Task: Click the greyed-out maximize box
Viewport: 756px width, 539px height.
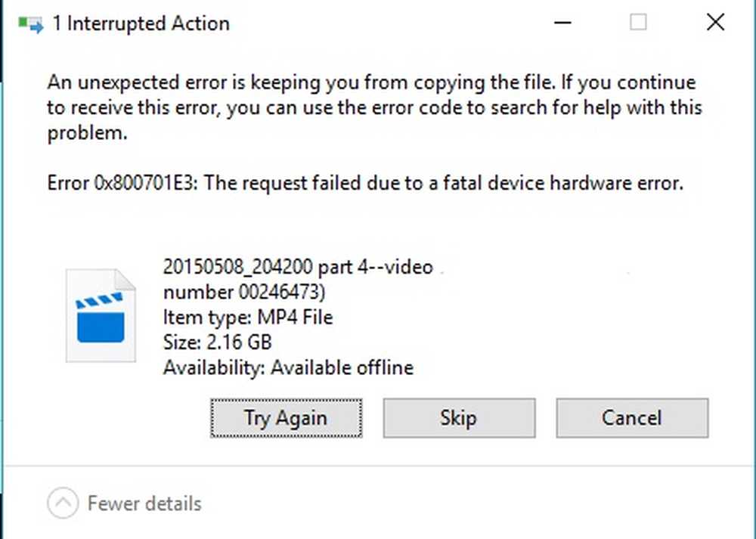Action: (638, 22)
